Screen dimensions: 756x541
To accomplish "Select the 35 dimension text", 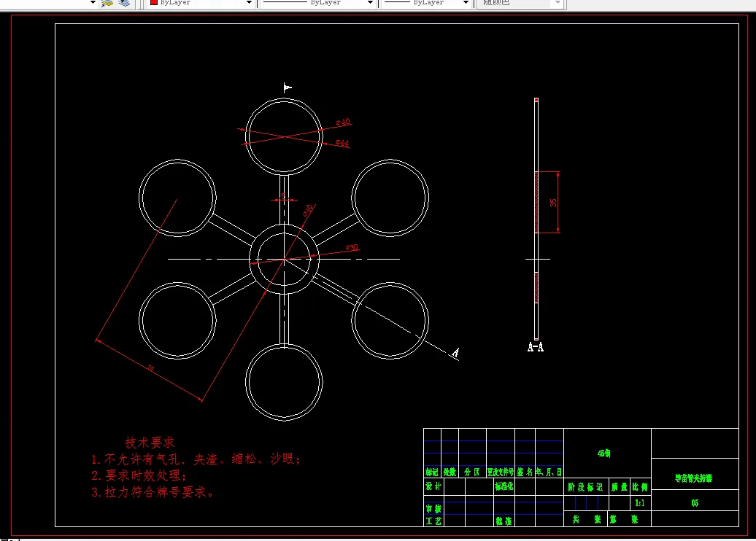I will tap(553, 203).
